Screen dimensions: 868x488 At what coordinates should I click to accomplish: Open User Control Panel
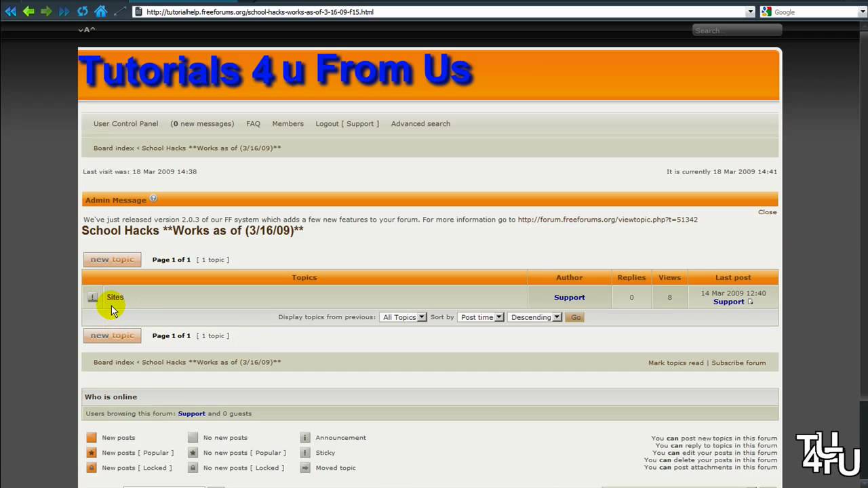[125, 123]
